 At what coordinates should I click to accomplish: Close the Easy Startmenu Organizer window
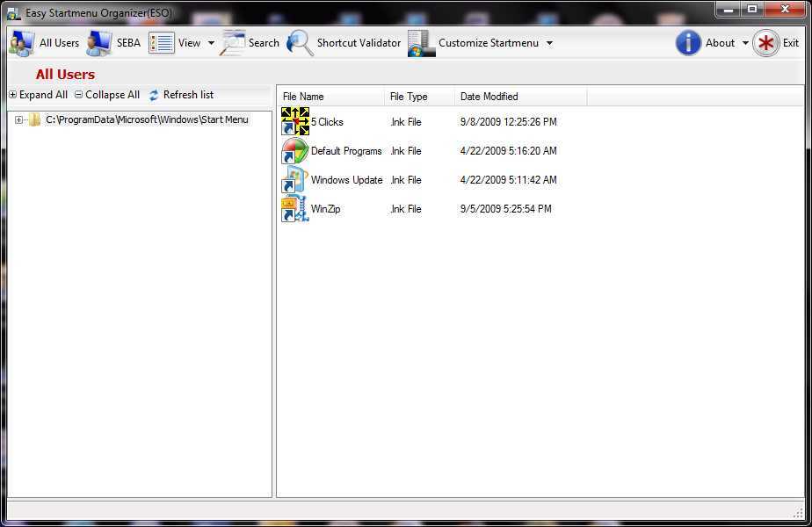[785, 9]
